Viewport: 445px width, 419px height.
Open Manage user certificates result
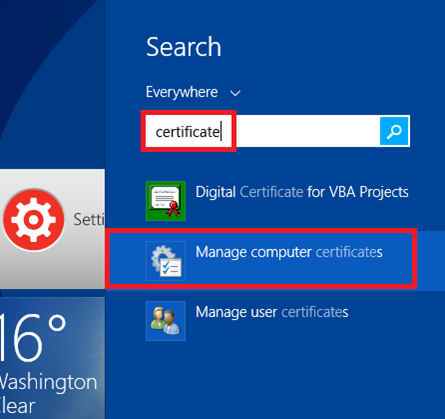(272, 312)
